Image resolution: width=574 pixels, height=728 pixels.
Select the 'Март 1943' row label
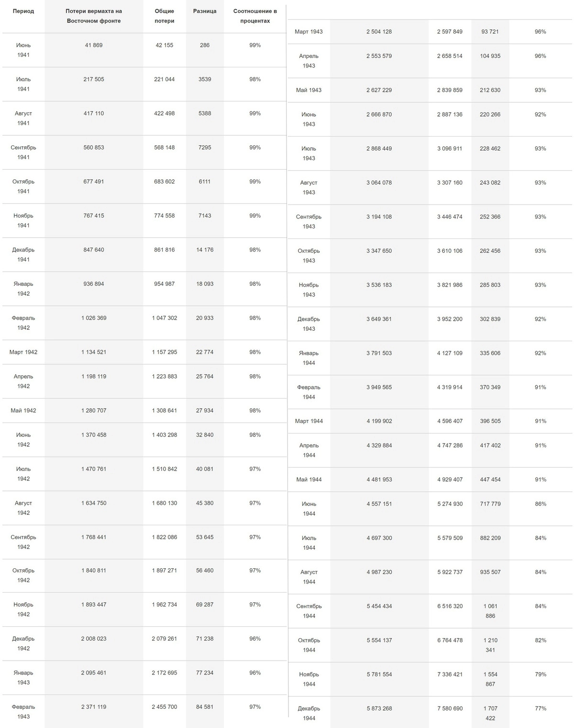(x=309, y=32)
